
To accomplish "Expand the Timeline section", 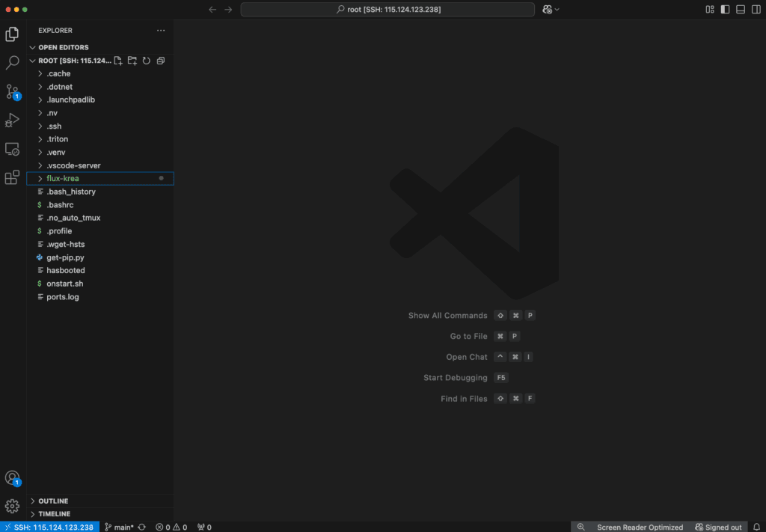I will coord(100,514).
